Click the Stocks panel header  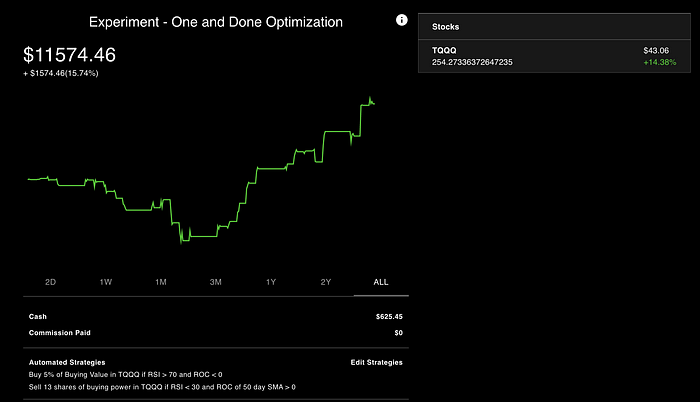click(x=554, y=27)
